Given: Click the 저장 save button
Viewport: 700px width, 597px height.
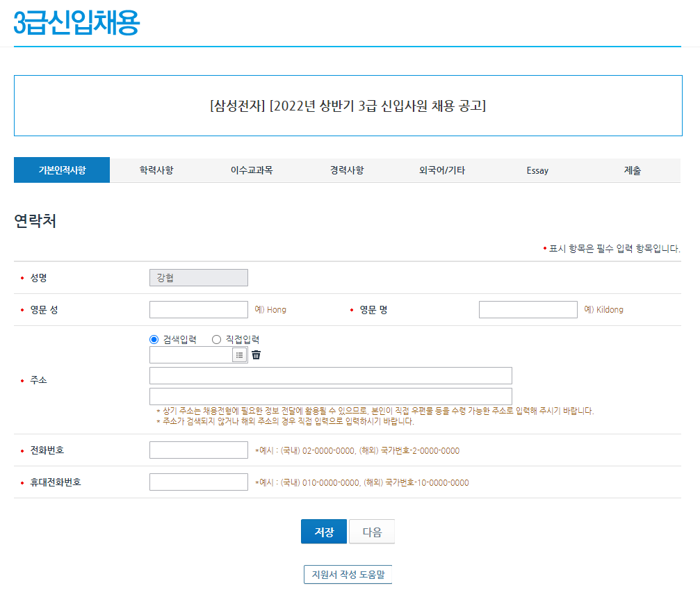Looking at the screenshot, I should pos(324,532).
